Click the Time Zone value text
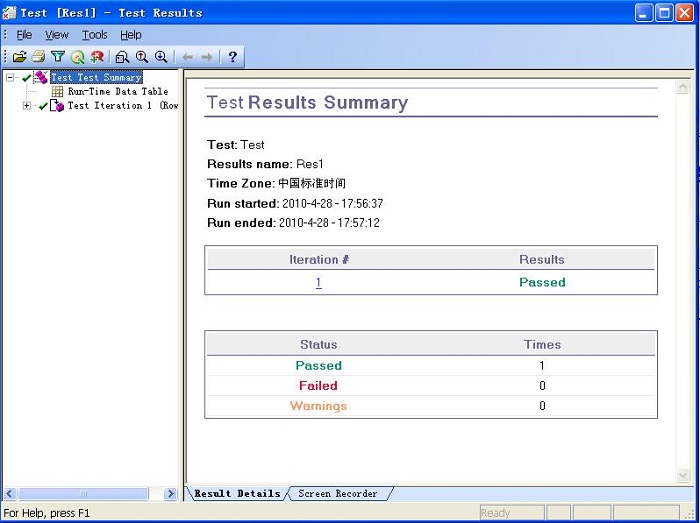This screenshot has height=523, width=700. 312,183
